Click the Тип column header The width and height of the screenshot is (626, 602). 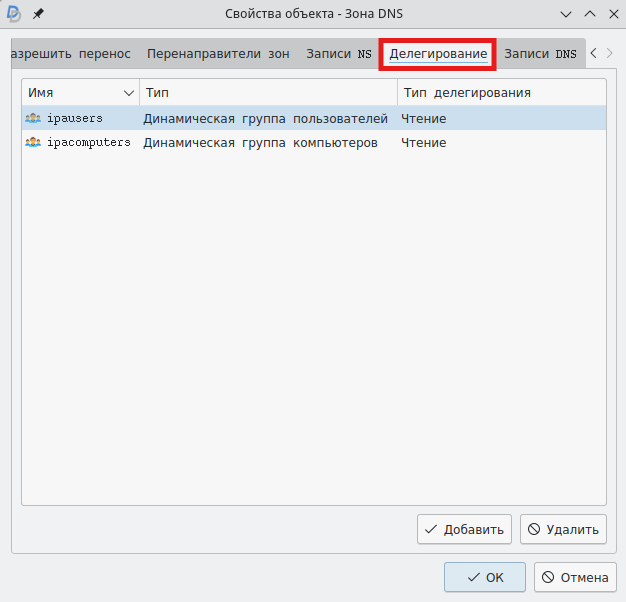coord(268,93)
